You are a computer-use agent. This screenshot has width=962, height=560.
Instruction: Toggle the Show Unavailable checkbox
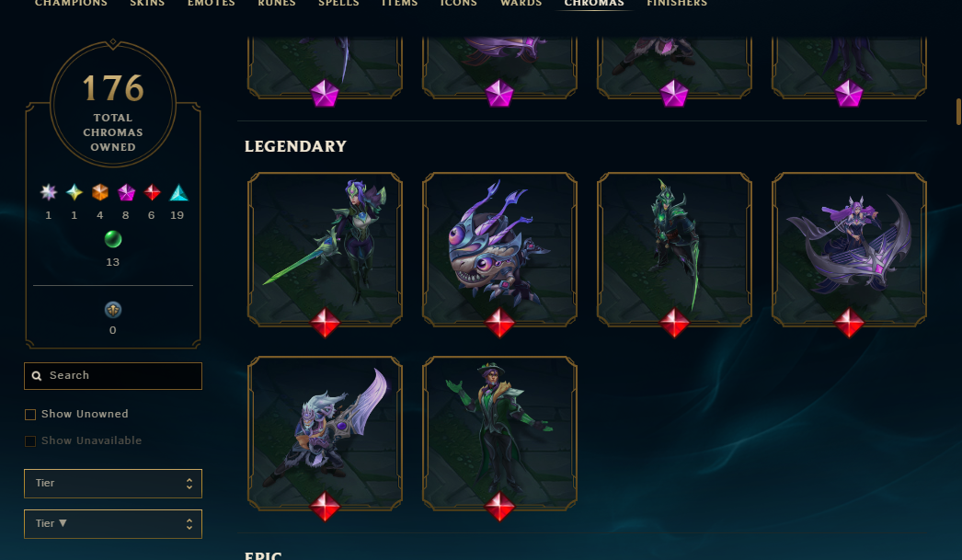(x=30, y=441)
